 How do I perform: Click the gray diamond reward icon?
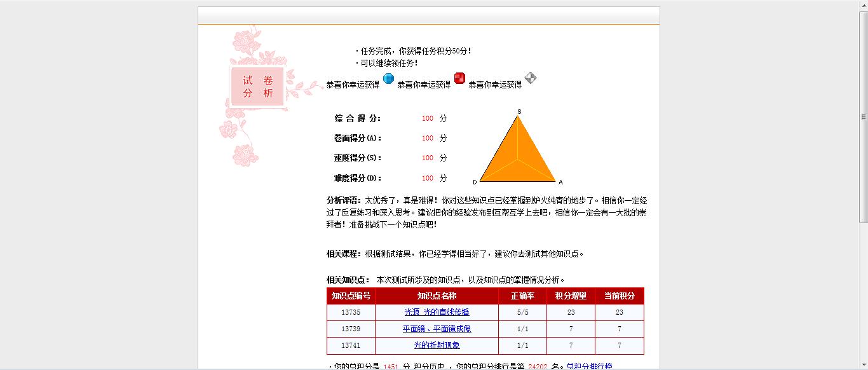click(x=531, y=78)
